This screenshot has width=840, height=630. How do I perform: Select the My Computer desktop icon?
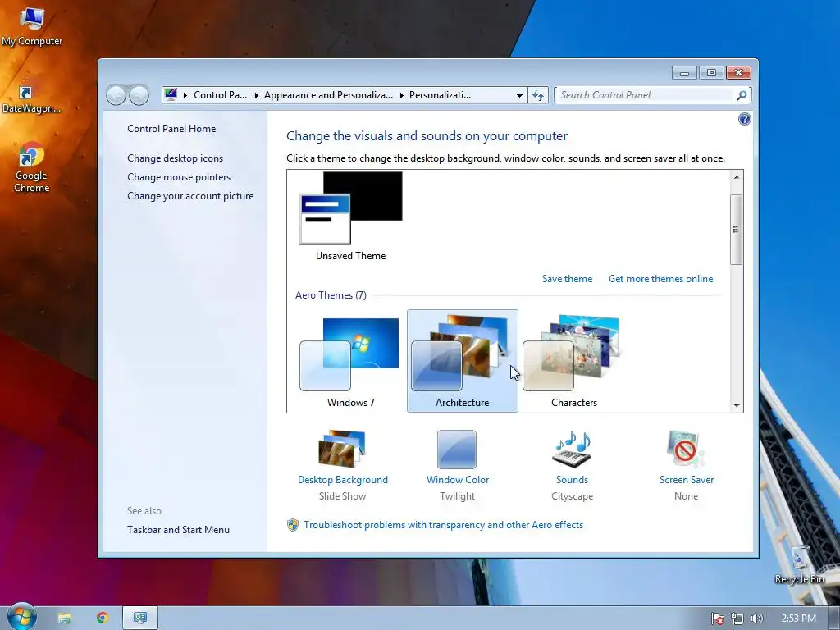(32, 25)
